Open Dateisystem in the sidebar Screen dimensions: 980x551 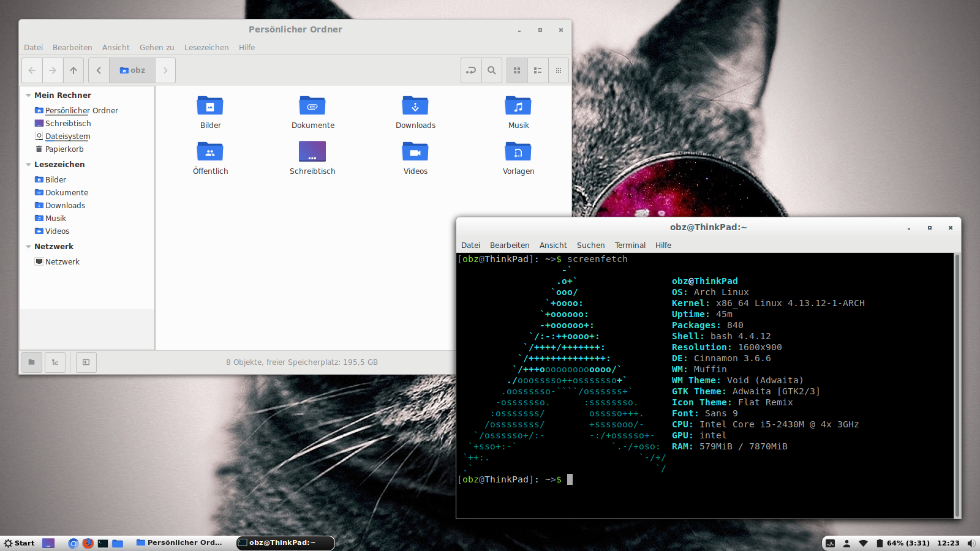(62, 137)
